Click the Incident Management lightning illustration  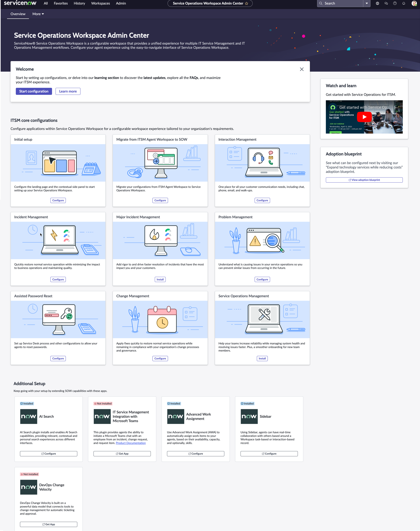(x=58, y=240)
